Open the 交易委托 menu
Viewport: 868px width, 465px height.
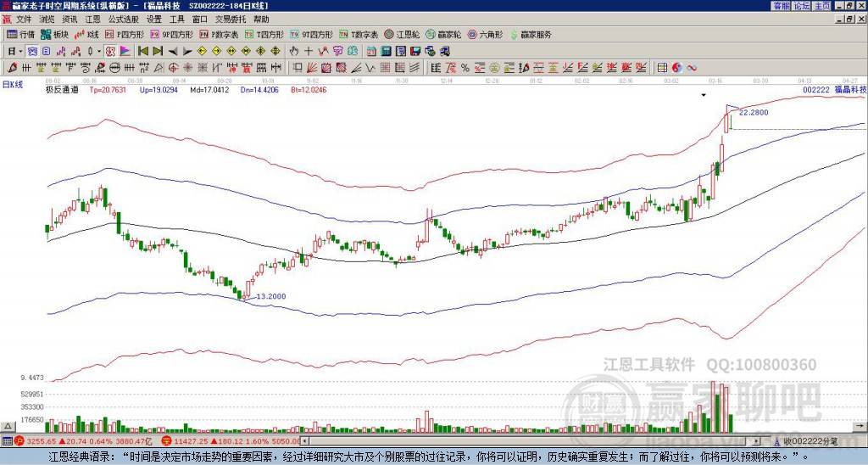coord(231,20)
